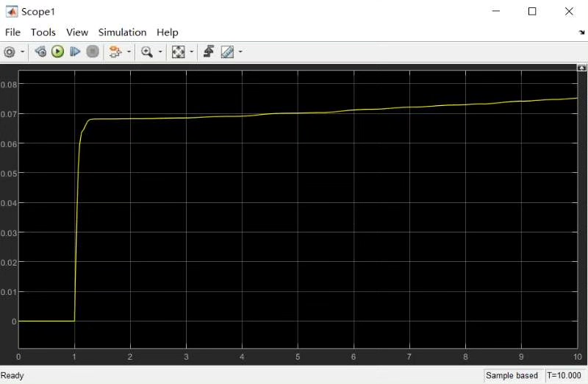Click the Step Back icon
Viewport: 588px width, 384px height.
40,51
